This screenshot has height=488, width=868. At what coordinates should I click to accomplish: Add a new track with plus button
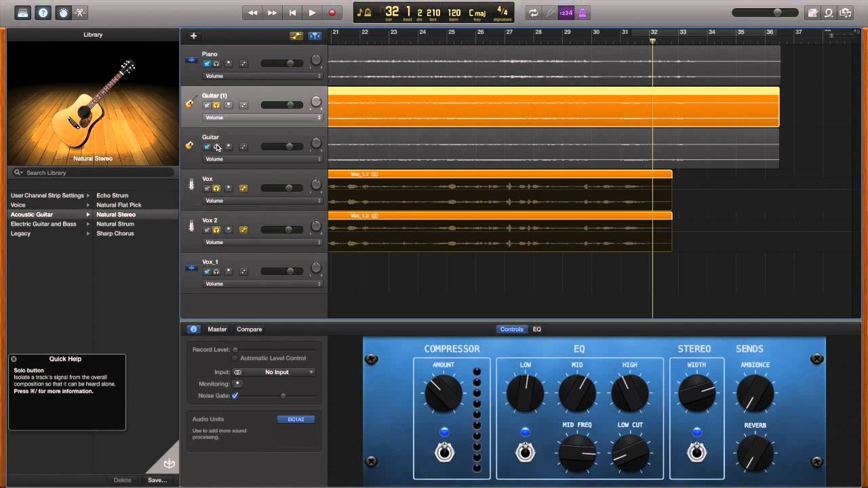(x=193, y=36)
